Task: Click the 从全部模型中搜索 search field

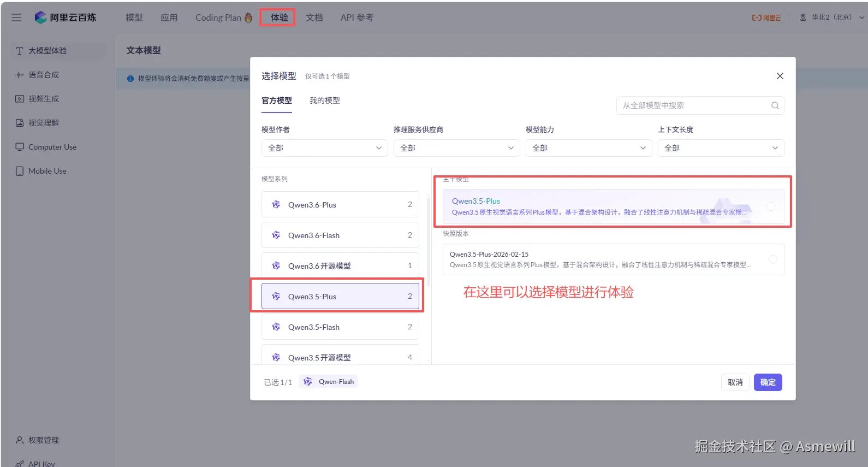Action: [x=700, y=105]
